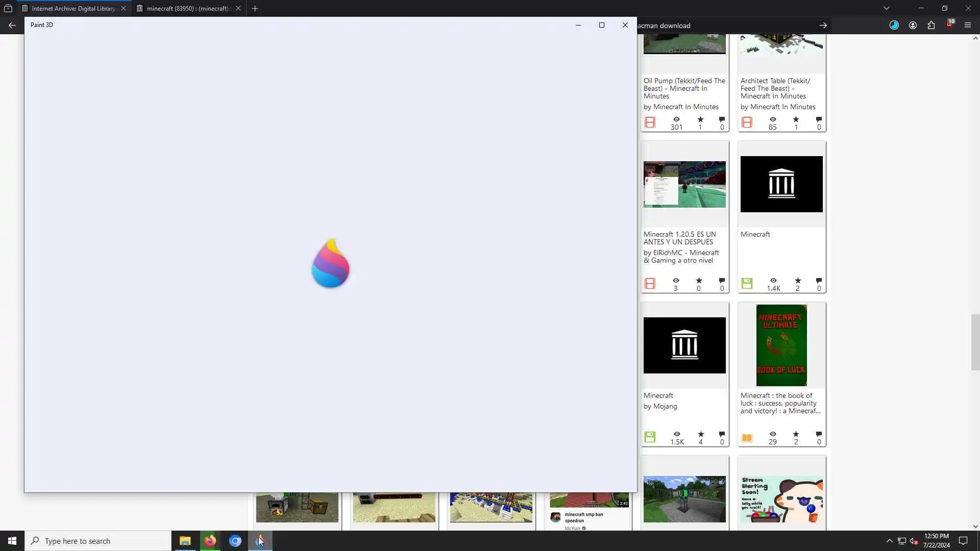This screenshot has height=551, width=980.
Task: Click the Chromium taskbar icon
Action: 235,541
